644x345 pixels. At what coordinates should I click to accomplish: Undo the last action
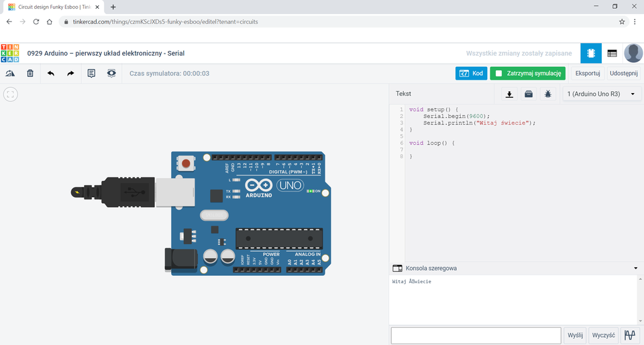50,74
